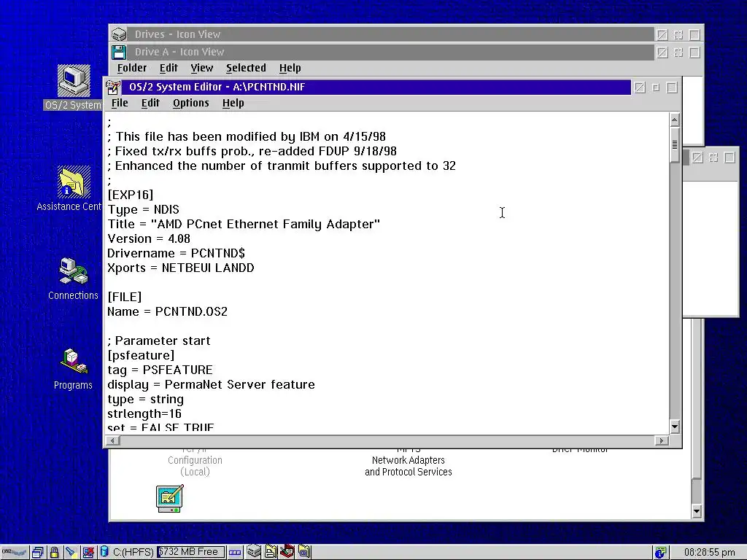747x560 pixels.
Task: Hide the System Editor window with its minimize button
Action: pos(656,87)
